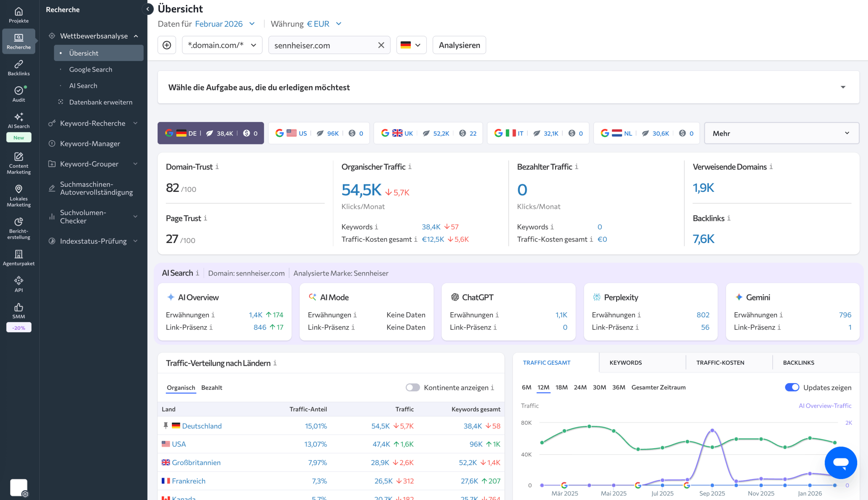
Task: Switch to the KEYWORDS chart tab
Action: (x=625, y=363)
